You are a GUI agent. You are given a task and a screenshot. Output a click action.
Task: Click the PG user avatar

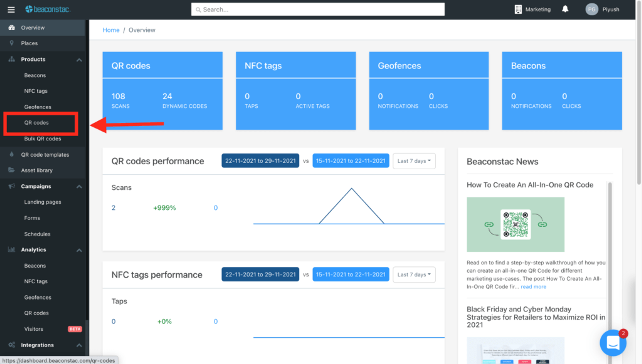(592, 10)
